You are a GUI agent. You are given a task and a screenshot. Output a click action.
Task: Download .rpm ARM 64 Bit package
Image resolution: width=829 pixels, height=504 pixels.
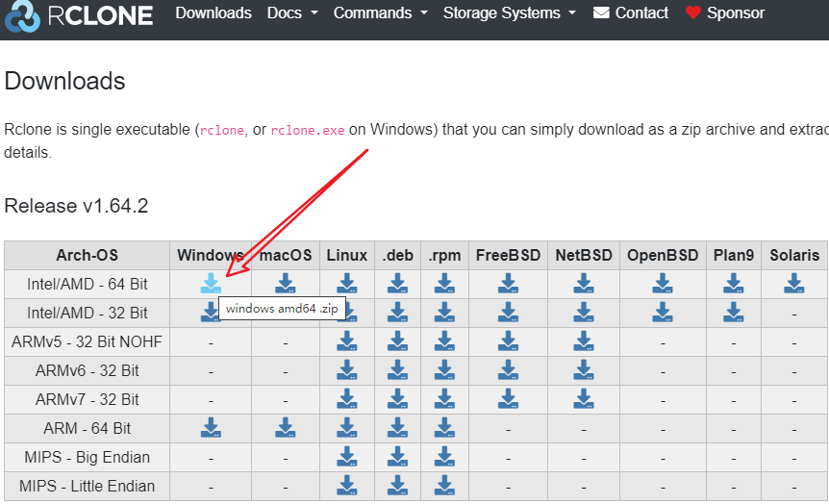click(444, 428)
